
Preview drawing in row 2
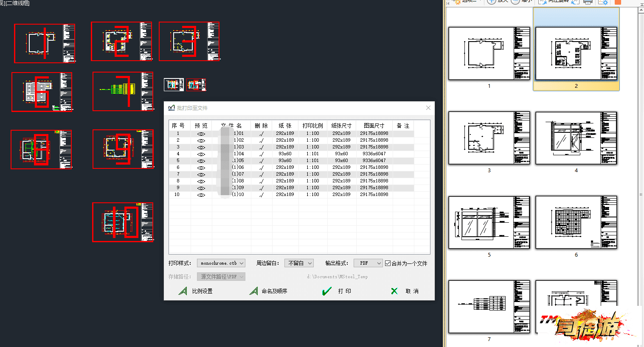coord(201,140)
